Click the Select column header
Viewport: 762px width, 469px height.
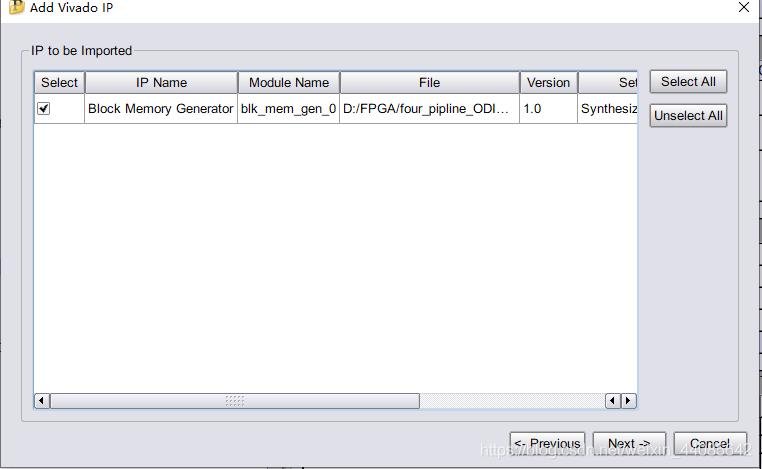pos(59,83)
